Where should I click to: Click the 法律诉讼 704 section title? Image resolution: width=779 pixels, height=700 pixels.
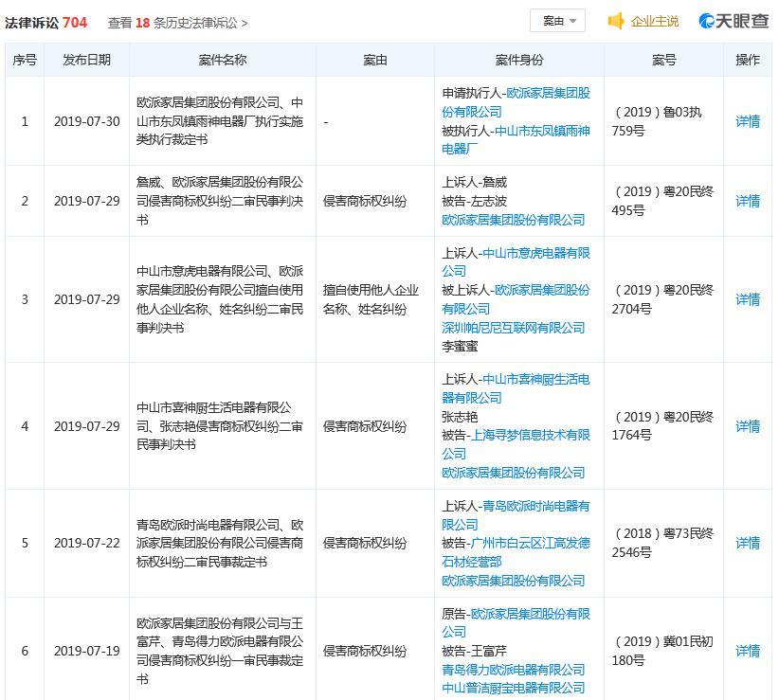point(45,23)
